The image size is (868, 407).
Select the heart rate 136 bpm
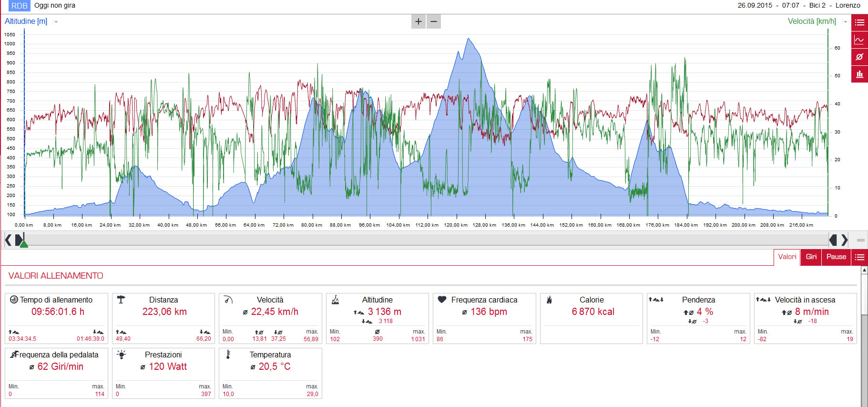(x=489, y=312)
